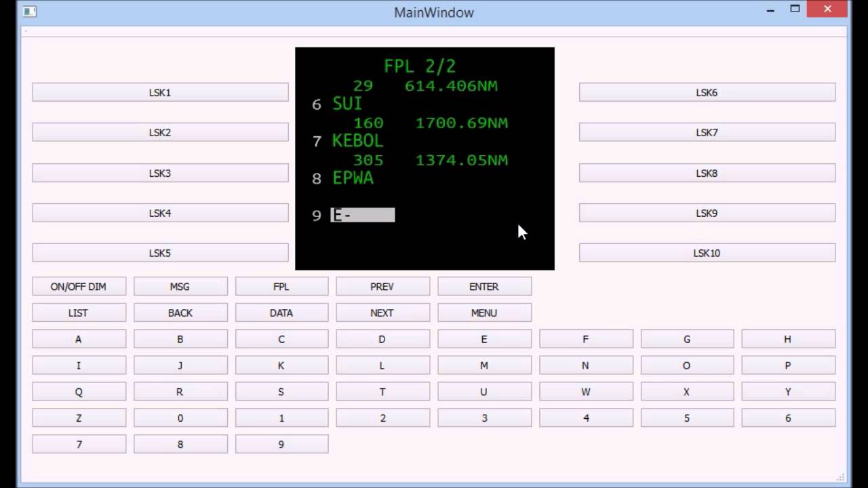Screen dimensions: 868x488
Task: Click the letter W key
Action: tap(586, 392)
